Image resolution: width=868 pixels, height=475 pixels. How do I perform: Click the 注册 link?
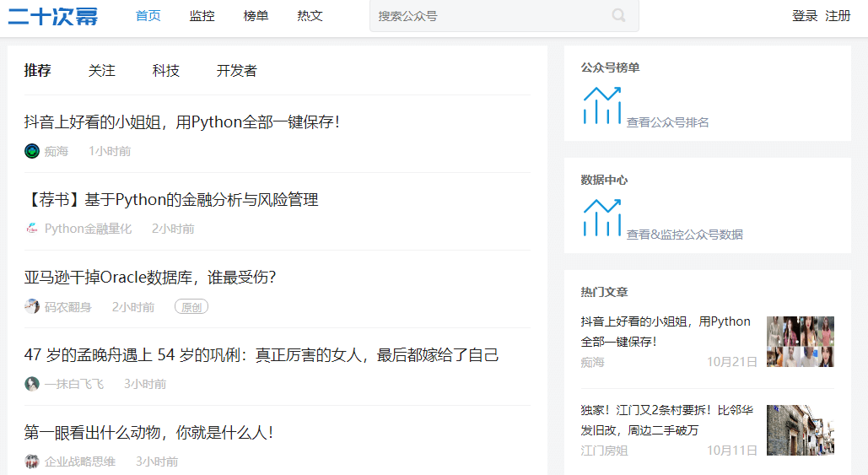point(838,16)
